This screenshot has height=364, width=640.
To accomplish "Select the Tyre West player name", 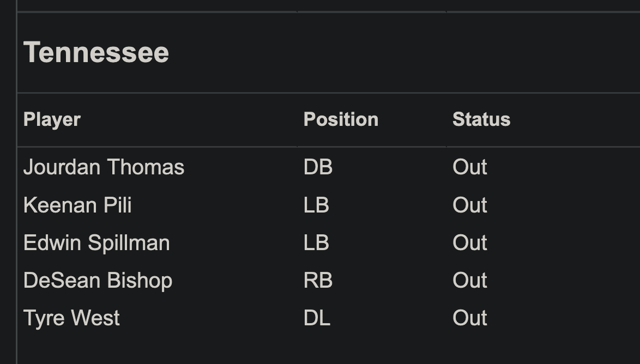I will (71, 318).
